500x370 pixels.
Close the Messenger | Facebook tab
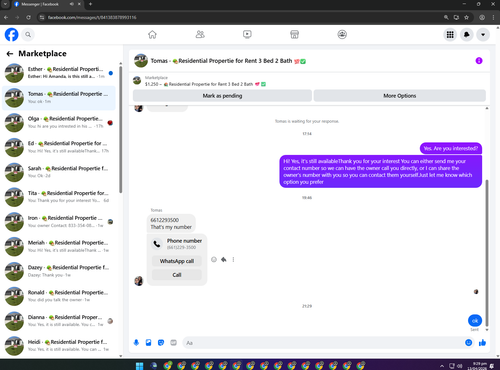point(79,4)
